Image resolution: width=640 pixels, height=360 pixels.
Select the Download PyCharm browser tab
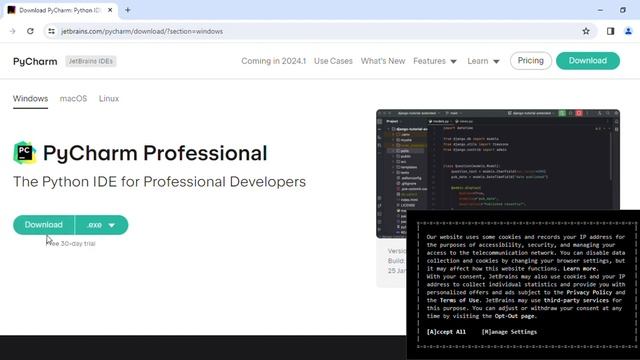[x=60, y=10]
